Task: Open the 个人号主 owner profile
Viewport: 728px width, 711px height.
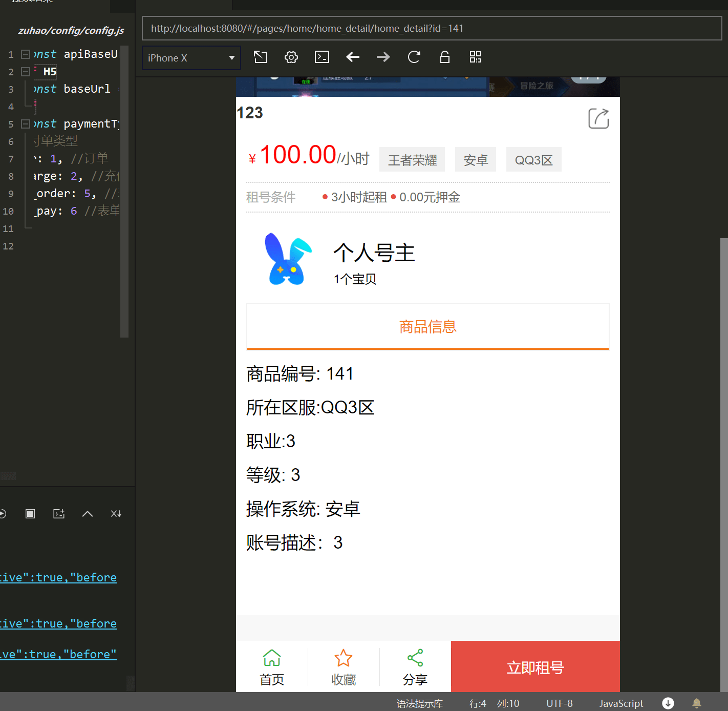Action: pyautogui.click(x=374, y=253)
